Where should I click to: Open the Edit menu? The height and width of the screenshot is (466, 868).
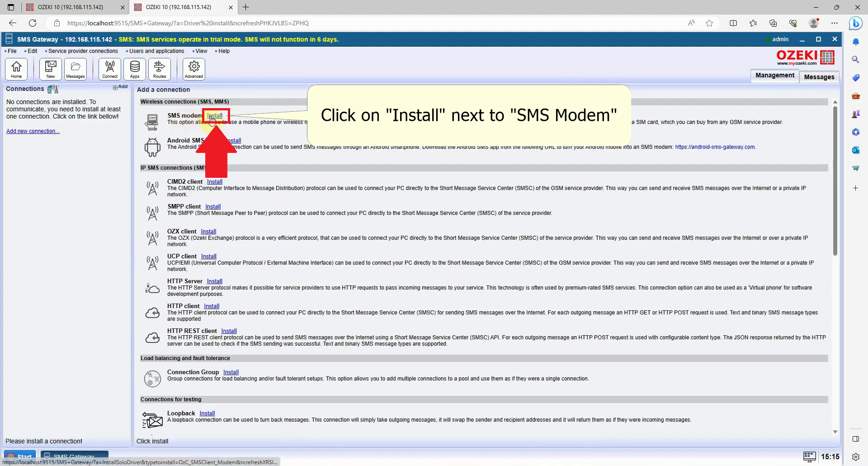(32, 51)
